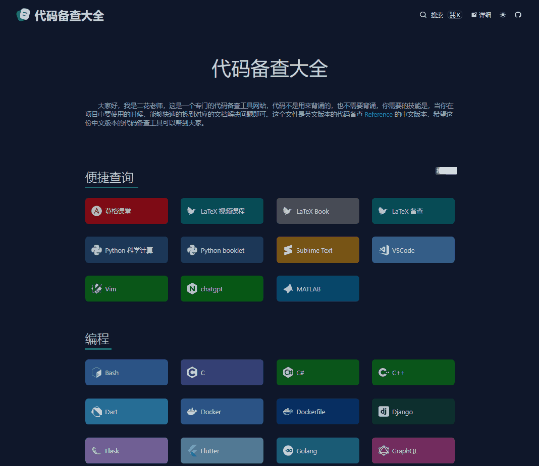The width and height of the screenshot is (539, 466).
Task: Open the Bash card
Action: [126, 372]
